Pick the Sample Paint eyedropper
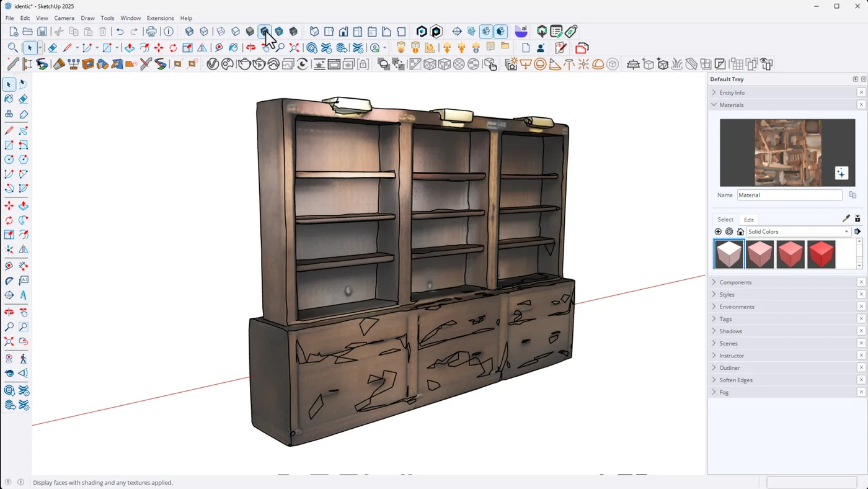The height and width of the screenshot is (489, 868). (x=846, y=218)
